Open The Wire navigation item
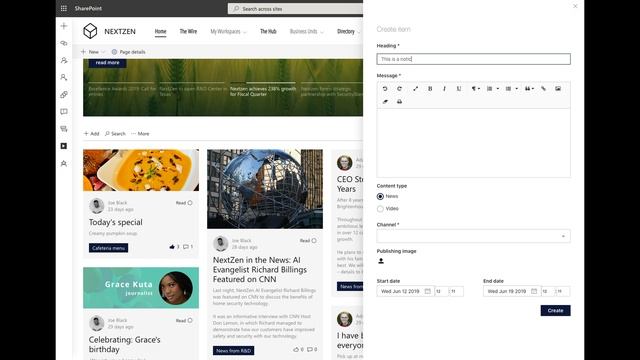This screenshot has width=640, height=360. (x=188, y=31)
